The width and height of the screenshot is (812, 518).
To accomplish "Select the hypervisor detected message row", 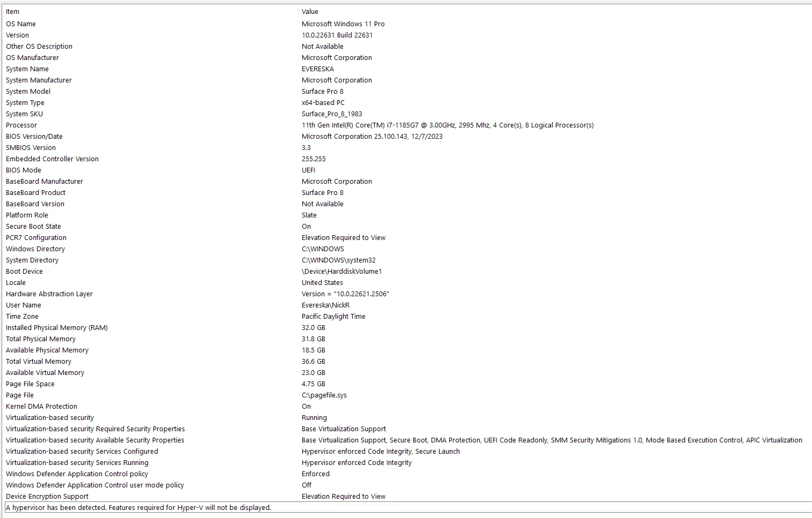I will click(406, 507).
